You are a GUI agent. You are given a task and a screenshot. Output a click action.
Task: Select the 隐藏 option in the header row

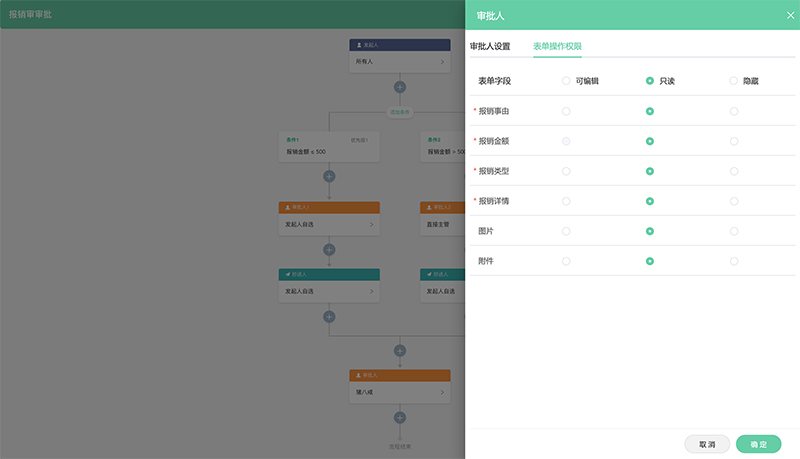(734, 81)
